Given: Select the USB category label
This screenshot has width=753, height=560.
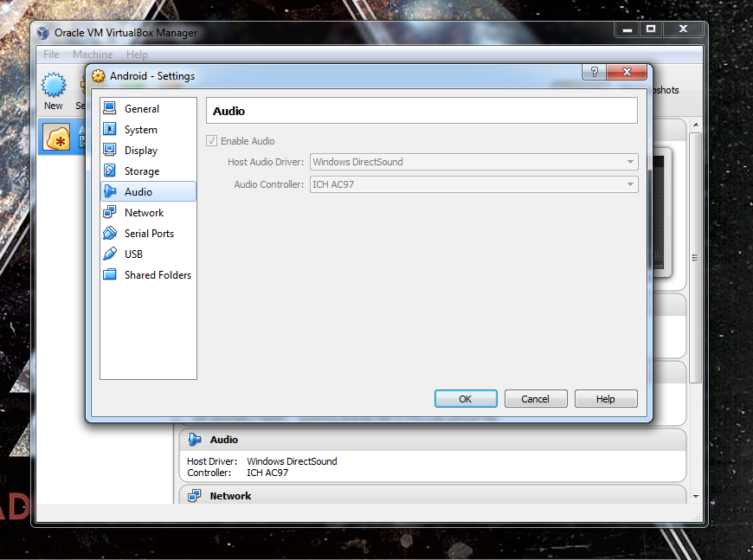Looking at the screenshot, I should pyautogui.click(x=133, y=254).
